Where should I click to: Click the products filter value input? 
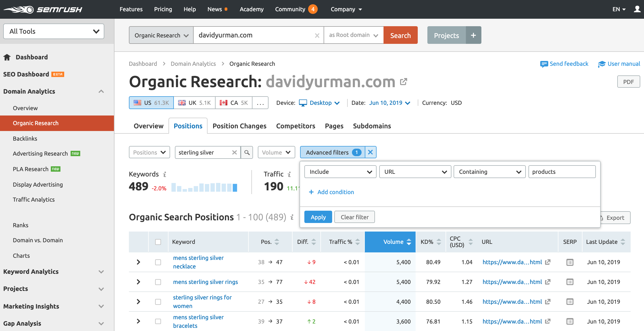pos(562,172)
